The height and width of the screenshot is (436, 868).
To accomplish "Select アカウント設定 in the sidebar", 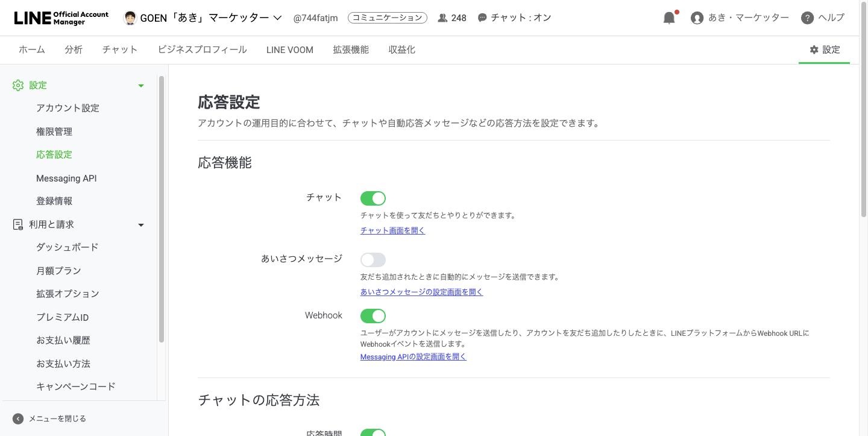I will coord(68,108).
